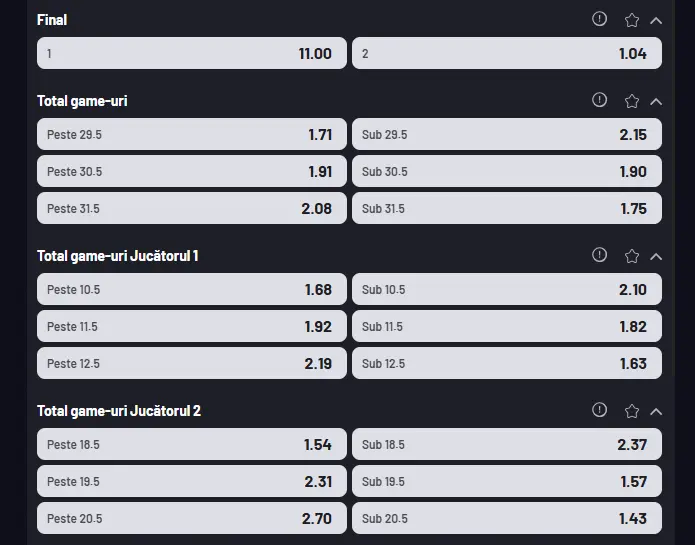View info for Total game-uri Jucătorul 2
The height and width of the screenshot is (545, 695).
(599, 410)
